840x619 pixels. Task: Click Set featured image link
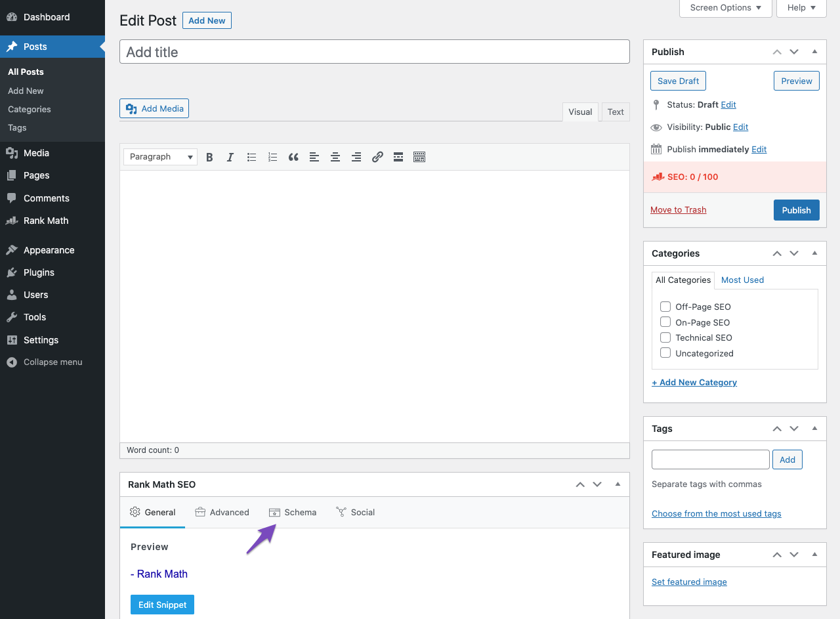tap(689, 582)
